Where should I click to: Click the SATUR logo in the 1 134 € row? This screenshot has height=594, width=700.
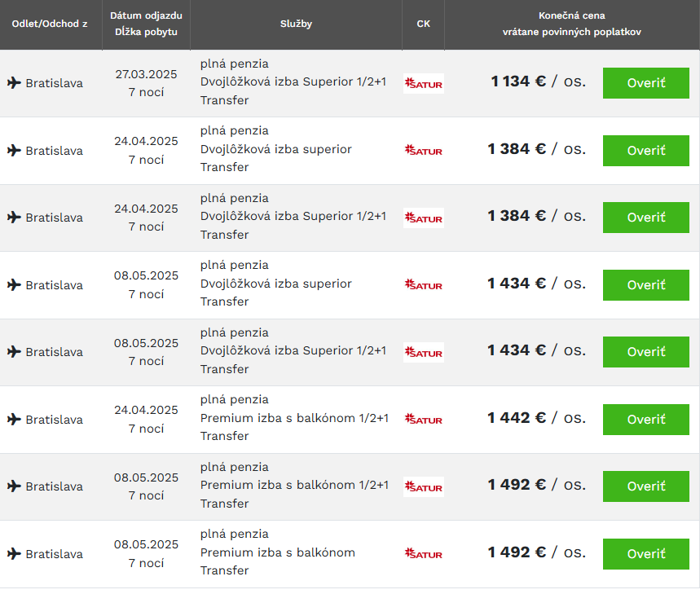[x=424, y=83]
